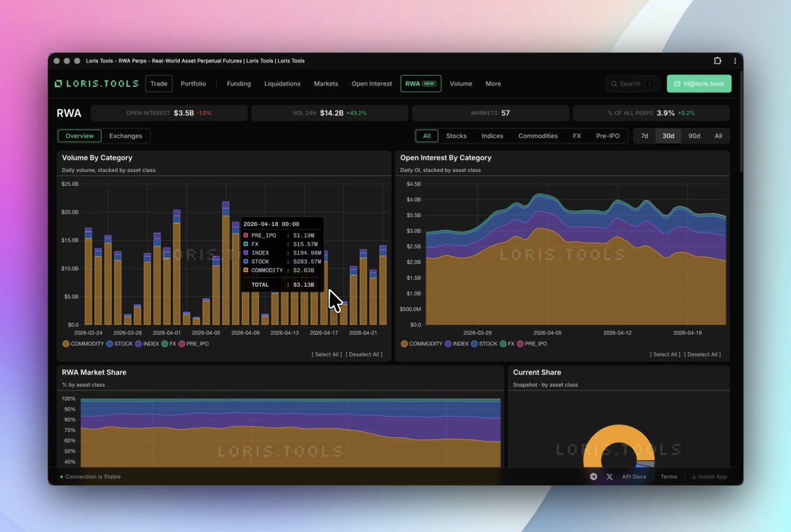Toggle FX series in Volume legend
Screen dimensions: 791x532
click(169, 344)
